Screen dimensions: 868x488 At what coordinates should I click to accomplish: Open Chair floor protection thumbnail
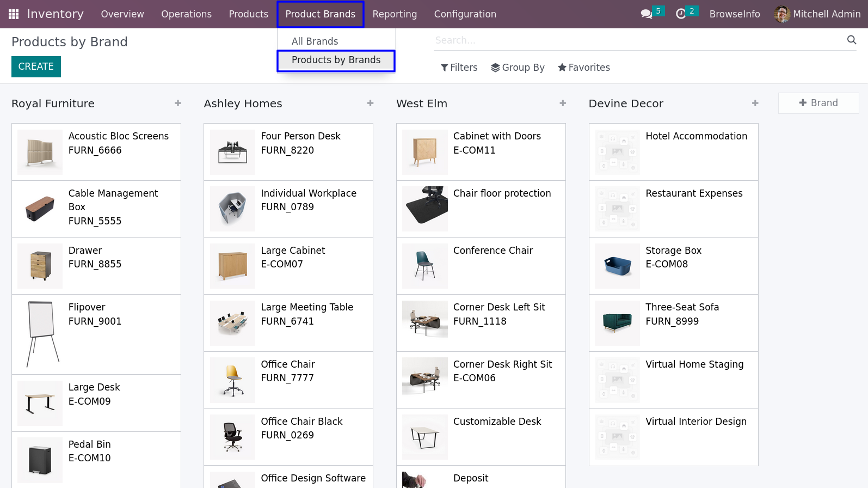click(425, 209)
